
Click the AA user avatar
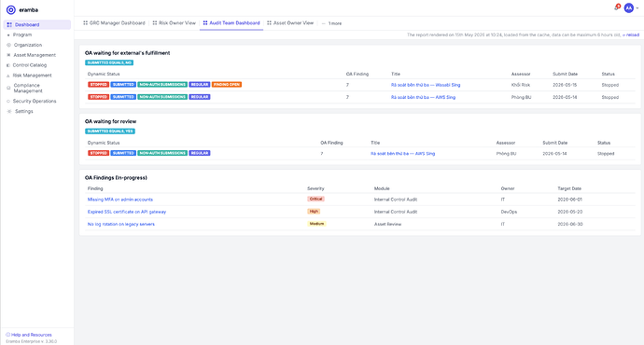pos(629,7)
